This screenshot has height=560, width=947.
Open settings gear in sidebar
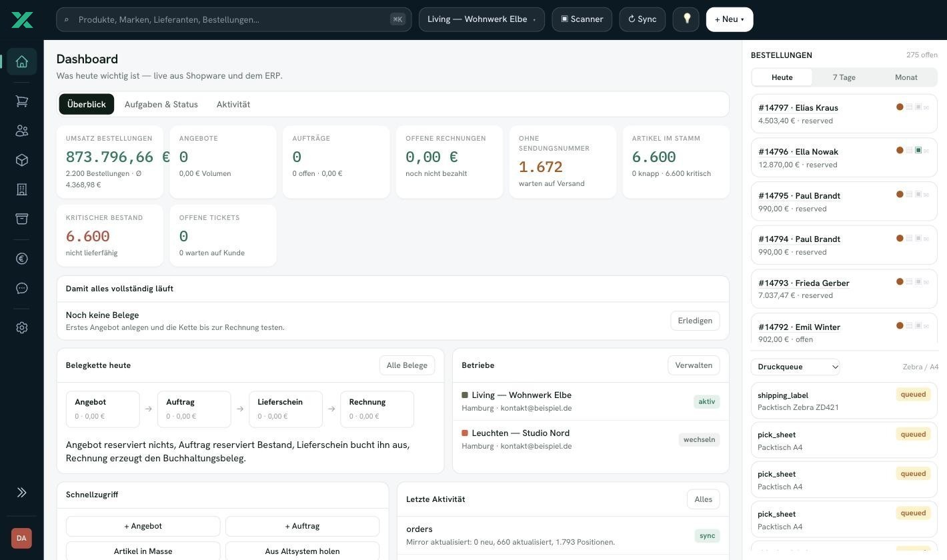tap(21, 328)
